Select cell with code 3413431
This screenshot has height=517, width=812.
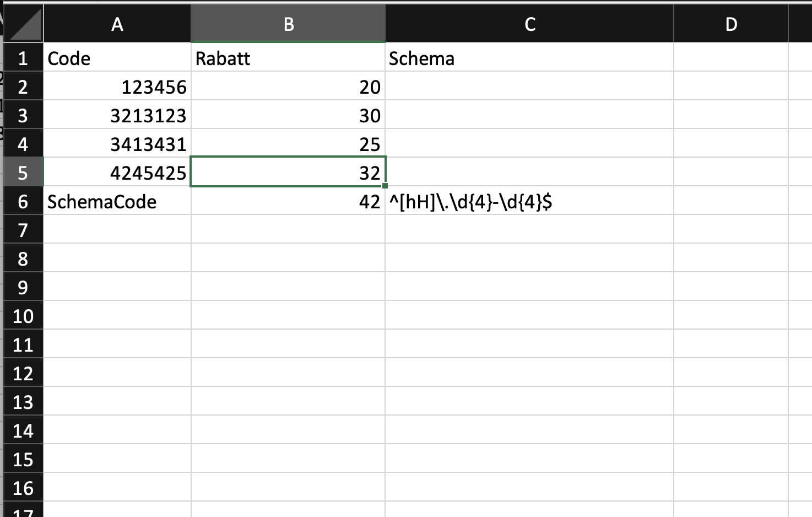pyautogui.click(x=117, y=144)
